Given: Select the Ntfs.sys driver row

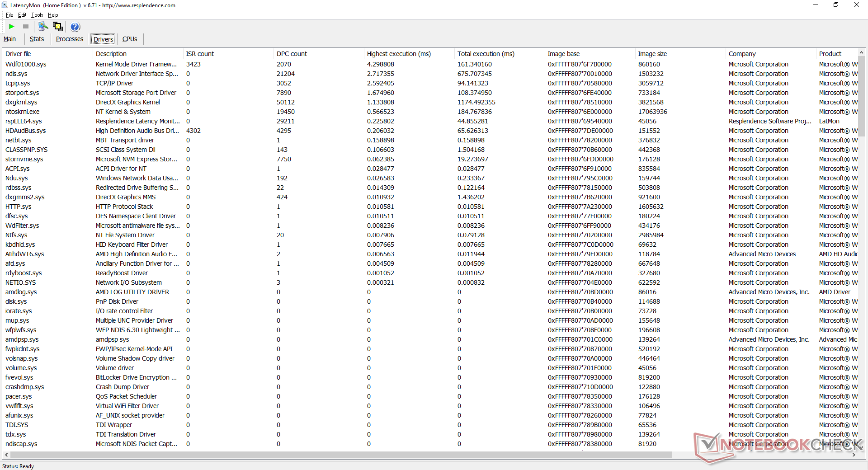Looking at the screenshot, I should [x=430, y=235].
